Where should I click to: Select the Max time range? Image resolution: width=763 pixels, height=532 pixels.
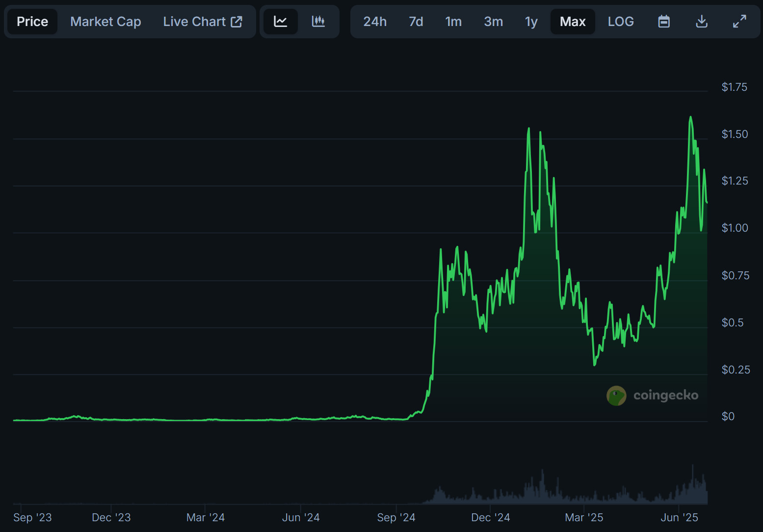pos(573,22)
